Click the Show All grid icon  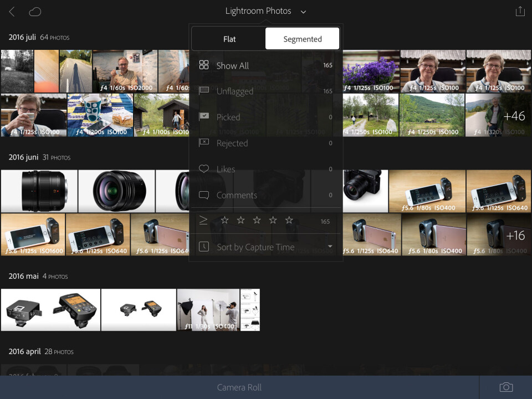pyautogui.click(x=203, y=65)
